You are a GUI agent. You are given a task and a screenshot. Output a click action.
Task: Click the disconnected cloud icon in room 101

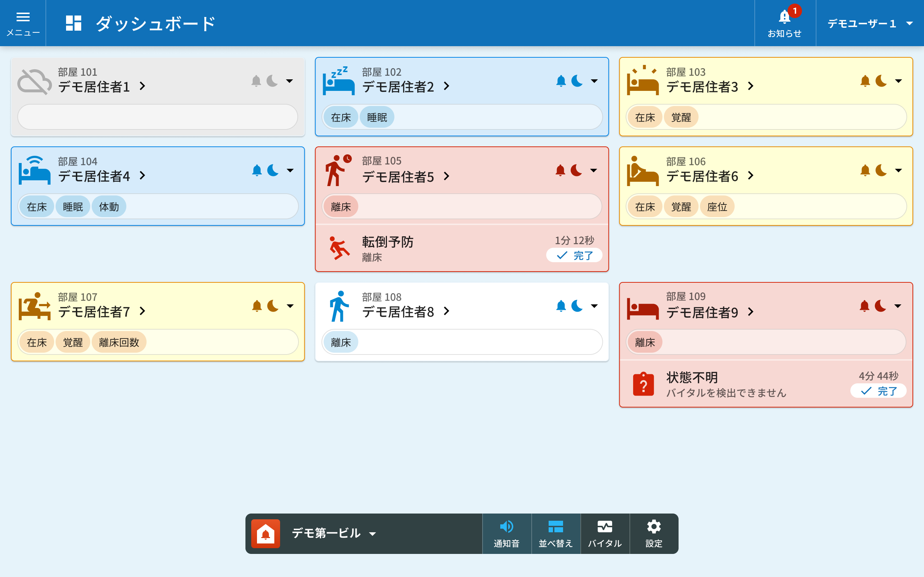coord(34,81)
